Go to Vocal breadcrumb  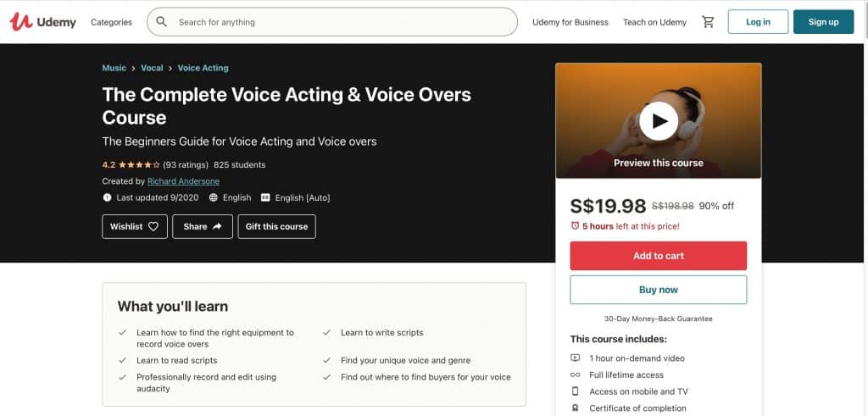[152, 68]
